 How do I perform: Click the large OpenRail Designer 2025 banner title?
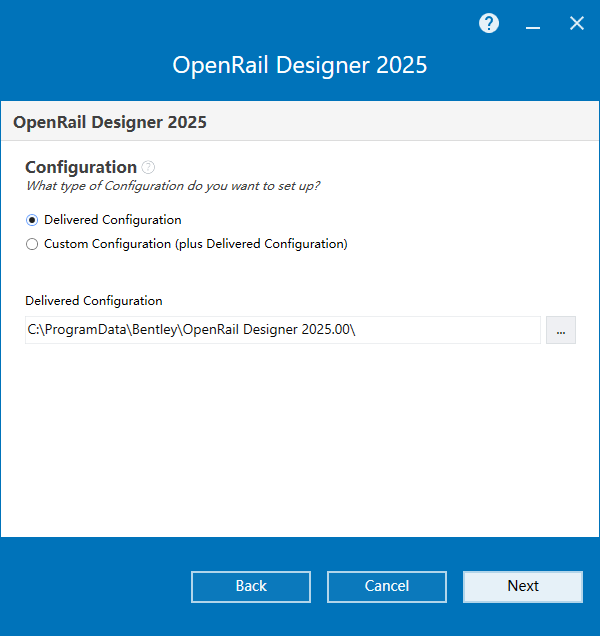pyautogui.click(x=300, y=66)
